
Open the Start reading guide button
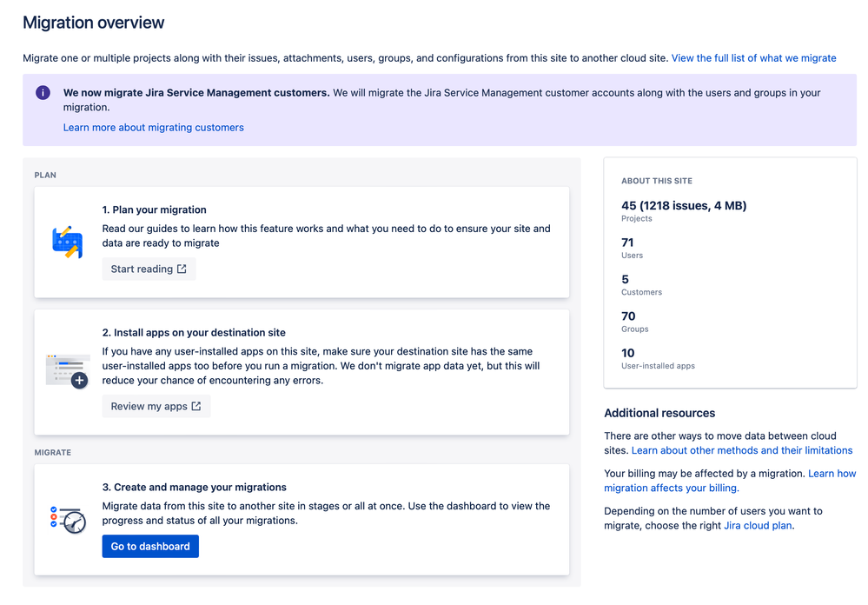tap(149, 269)
